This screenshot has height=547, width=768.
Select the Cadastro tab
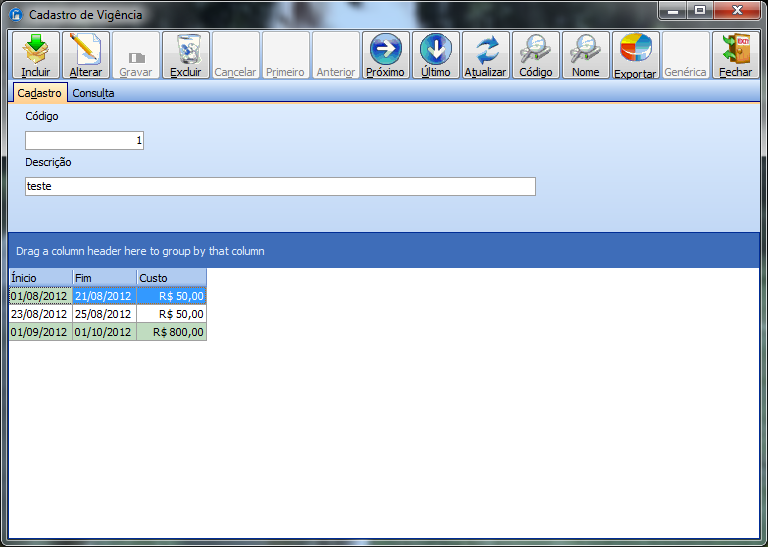40,93
